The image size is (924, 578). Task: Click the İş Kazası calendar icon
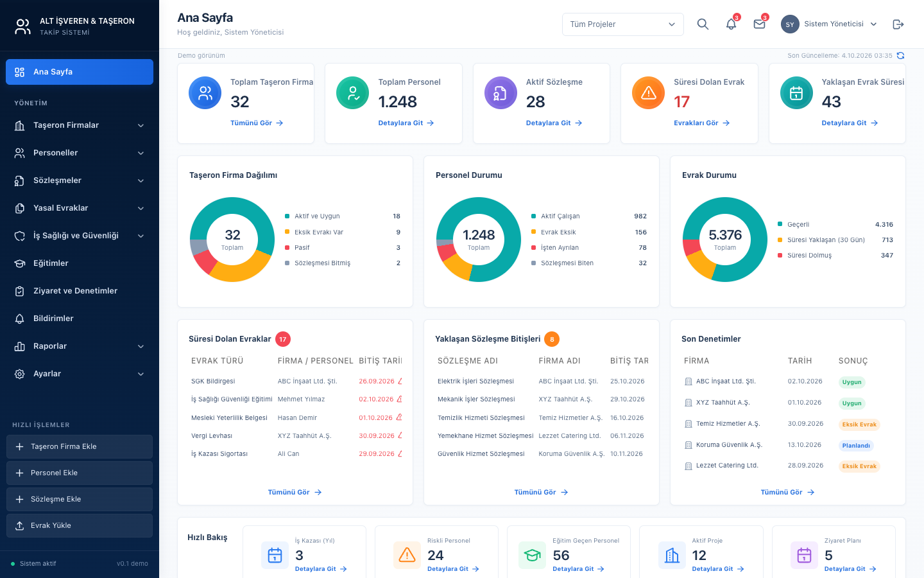pyautogui.click(x=275, y=555)
